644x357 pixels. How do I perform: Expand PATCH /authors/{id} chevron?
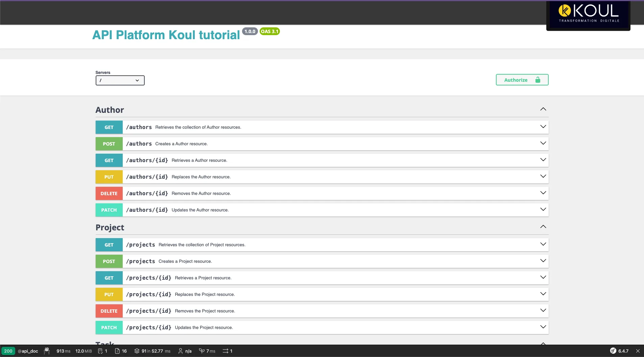click(543, 209)
